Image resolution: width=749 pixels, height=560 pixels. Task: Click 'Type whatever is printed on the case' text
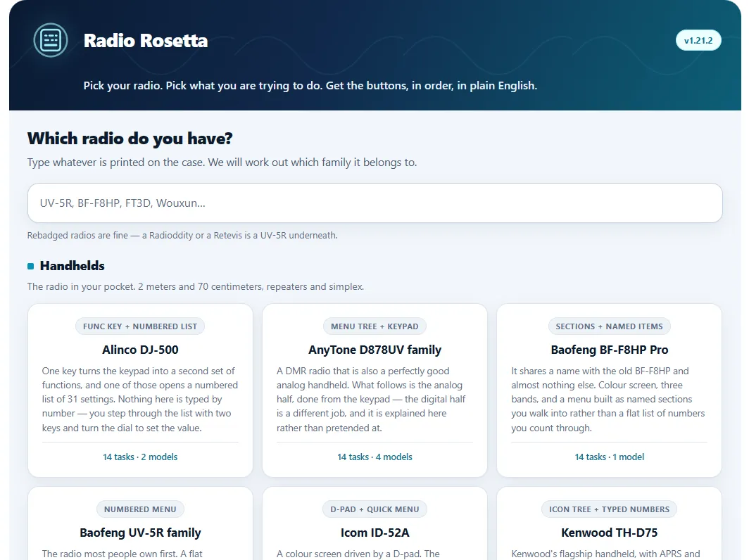click(x=222, y=163)
